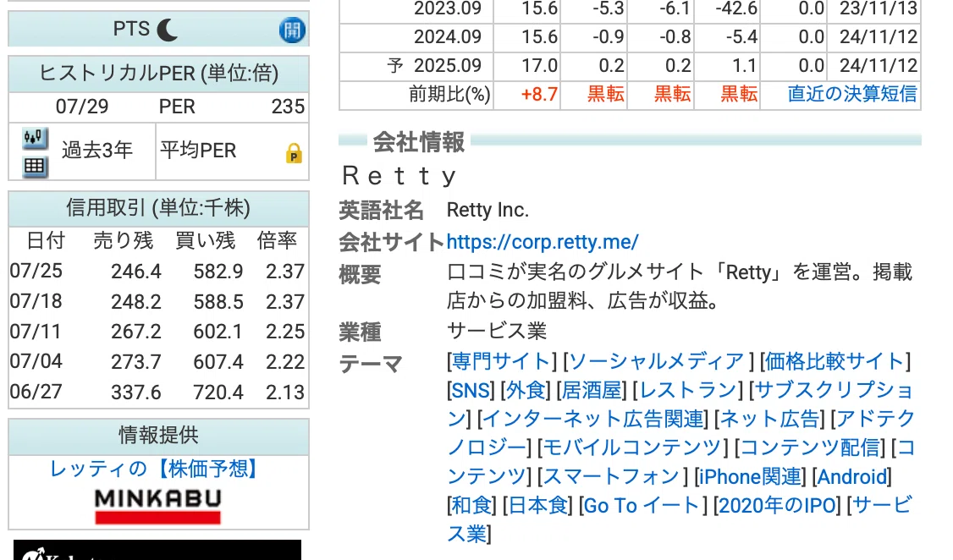Open the レストラン theme link

pos(687,390)
